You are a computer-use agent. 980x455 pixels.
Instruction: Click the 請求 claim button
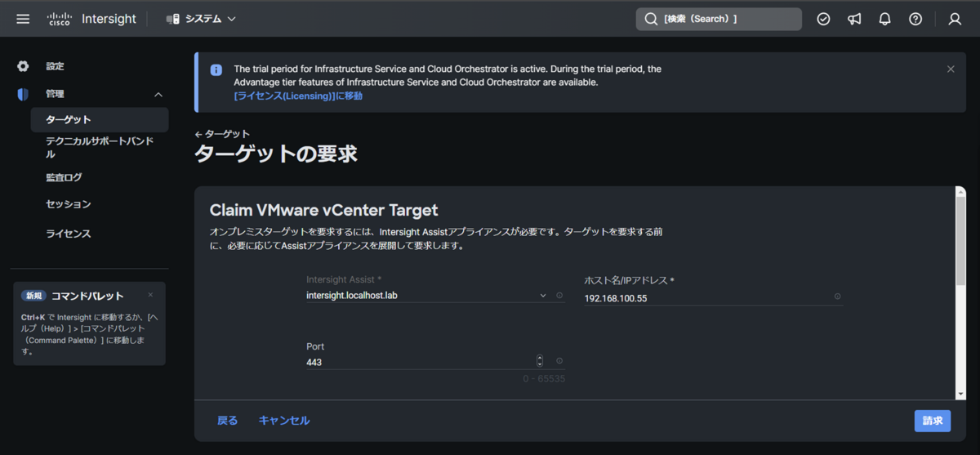[x=933, y=421]
